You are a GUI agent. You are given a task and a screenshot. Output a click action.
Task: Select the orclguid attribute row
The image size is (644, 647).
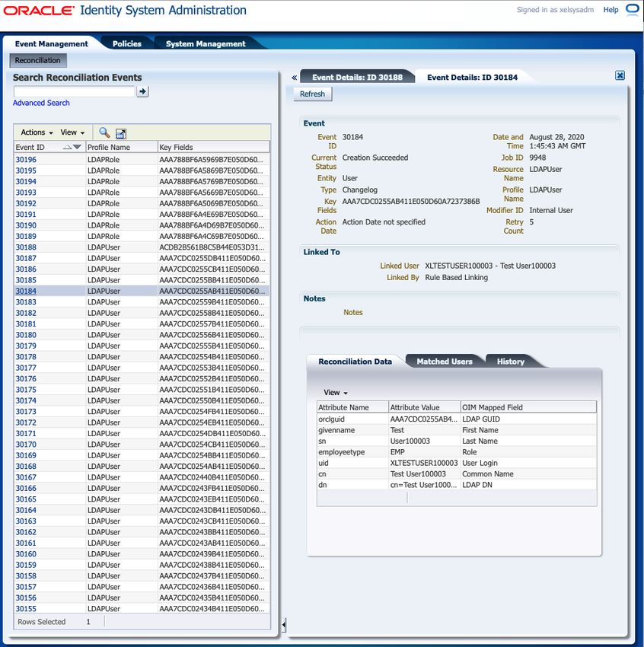pyautogui.click(x=457, y=419)
